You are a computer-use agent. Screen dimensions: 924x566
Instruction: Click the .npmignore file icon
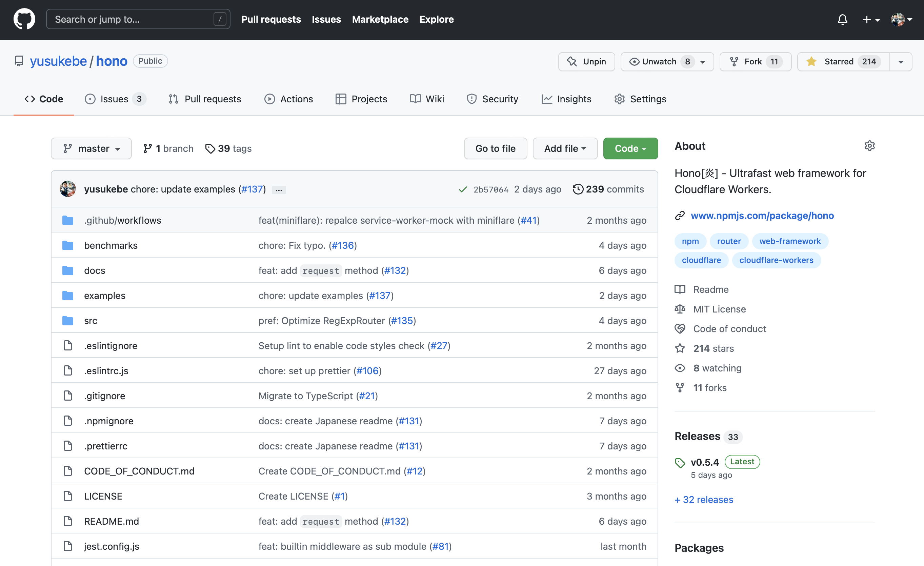(67, 421)
